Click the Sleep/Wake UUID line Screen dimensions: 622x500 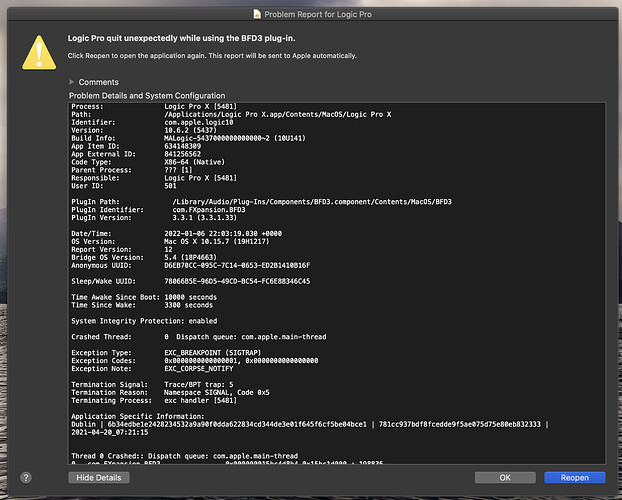coord(191,281)
